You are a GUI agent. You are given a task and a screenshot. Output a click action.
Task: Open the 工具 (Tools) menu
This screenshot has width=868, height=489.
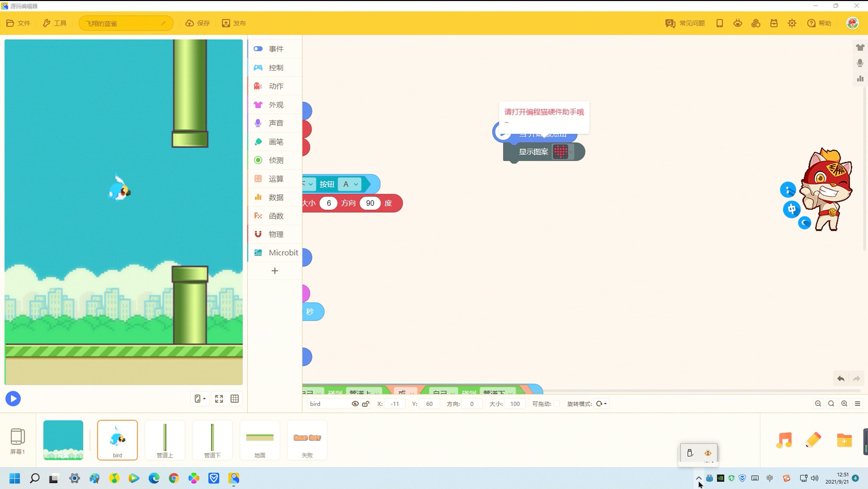tap(55, 23)
